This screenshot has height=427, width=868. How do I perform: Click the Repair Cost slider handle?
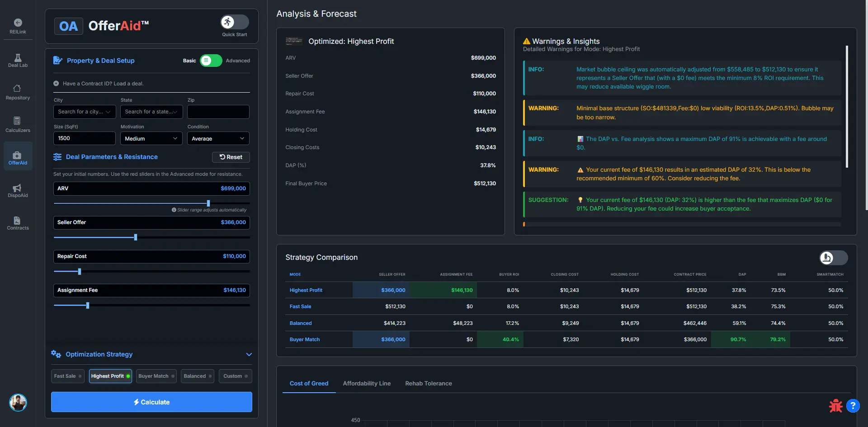tap(80, 272)
